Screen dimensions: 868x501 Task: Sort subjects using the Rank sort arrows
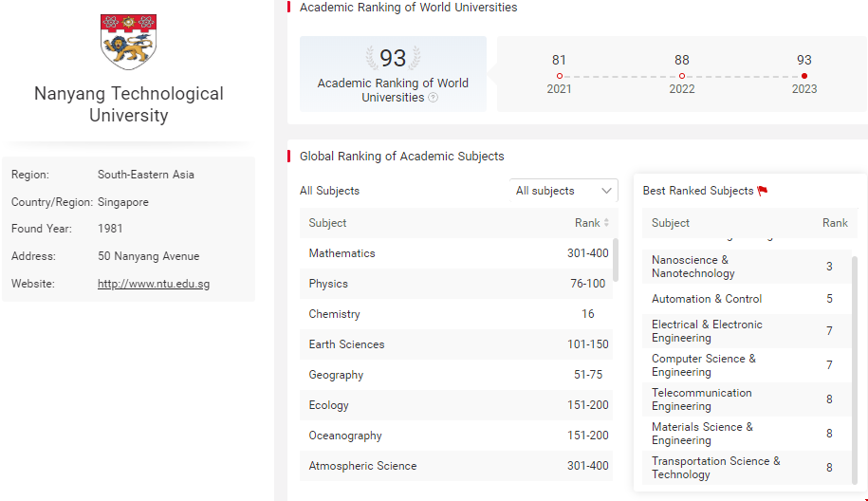[x=606, y=223]
